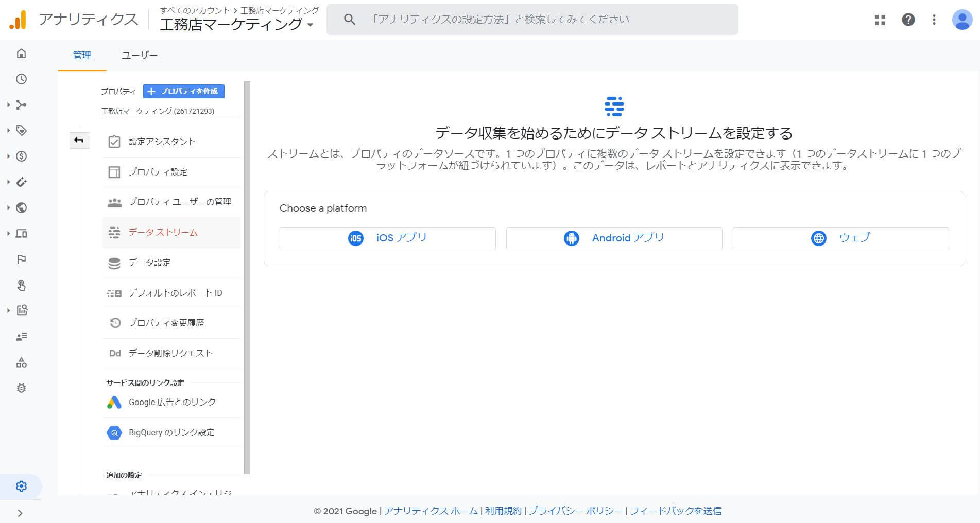The height and width of the screenshot is (523, 980).
Task: Open the プライバシー ポリシー link in the footer
Action: [x=575, y=511]
